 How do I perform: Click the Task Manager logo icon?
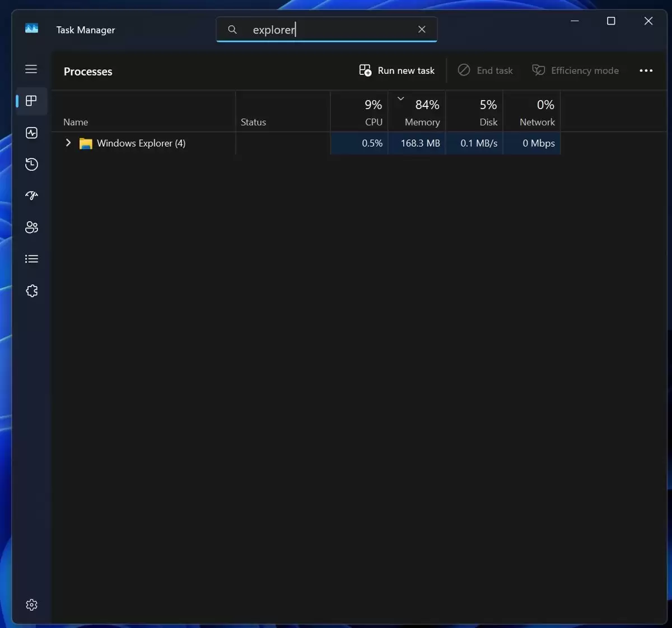pos(31,29)
